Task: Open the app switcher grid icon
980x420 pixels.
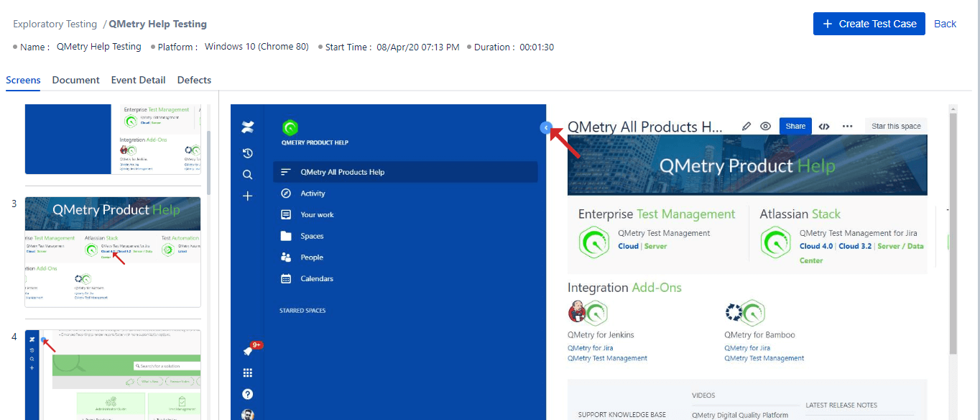Action: point(248,373)
